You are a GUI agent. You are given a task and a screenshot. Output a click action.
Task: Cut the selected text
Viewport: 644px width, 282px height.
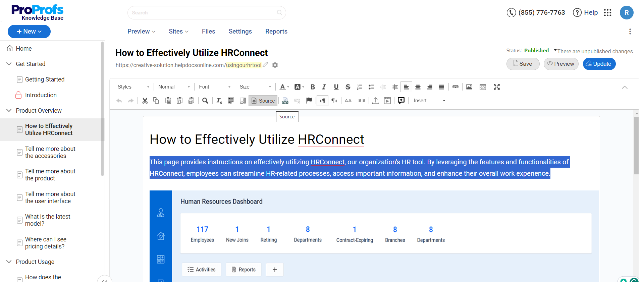(145, 101)
